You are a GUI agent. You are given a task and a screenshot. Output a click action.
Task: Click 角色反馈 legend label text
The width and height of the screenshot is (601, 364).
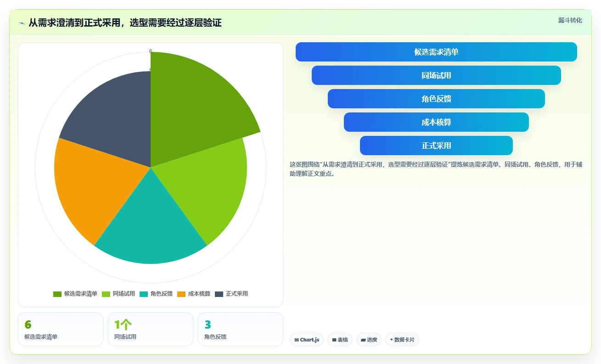[162, 294]
